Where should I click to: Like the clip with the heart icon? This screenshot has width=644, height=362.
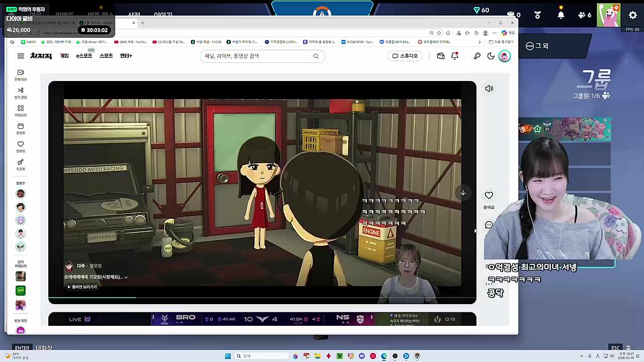tap(489, 196)
